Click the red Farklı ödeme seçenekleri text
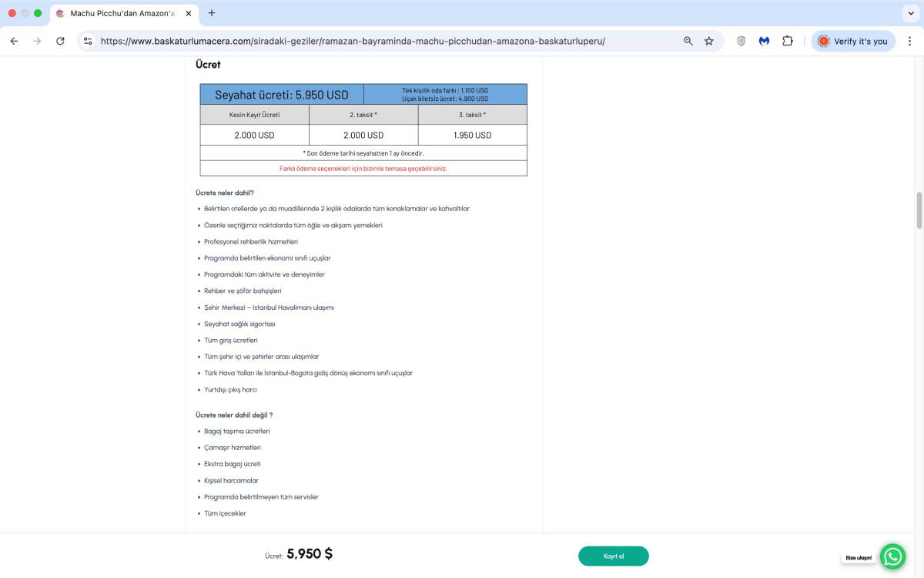This screenshot has height=578, width=924. click(363, 168)
